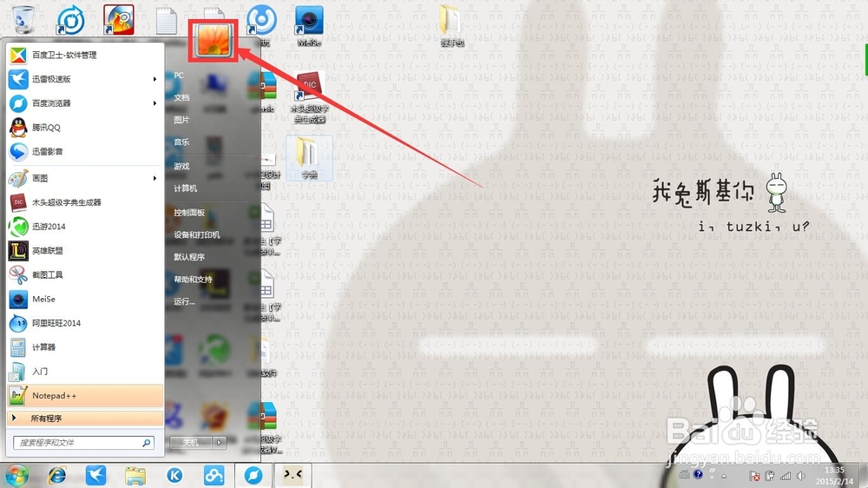Open 画图 from Start menu

coord(85,178)
